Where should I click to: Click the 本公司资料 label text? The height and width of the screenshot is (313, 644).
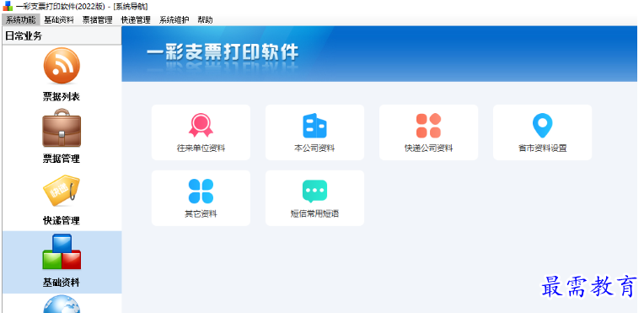314,148
